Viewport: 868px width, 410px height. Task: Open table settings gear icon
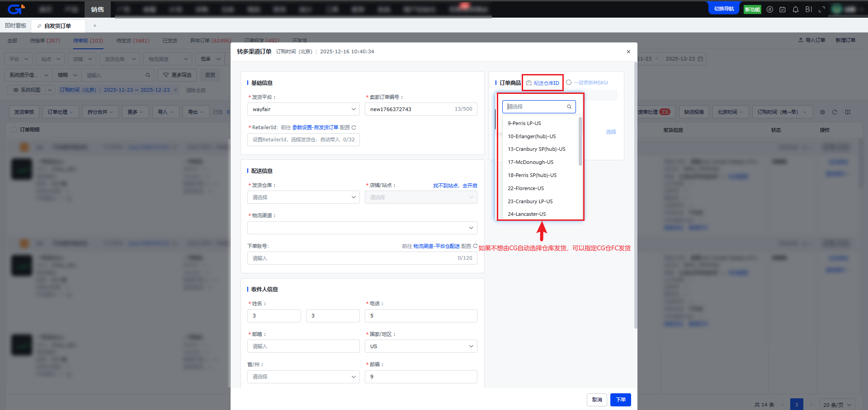pos(822,112)
